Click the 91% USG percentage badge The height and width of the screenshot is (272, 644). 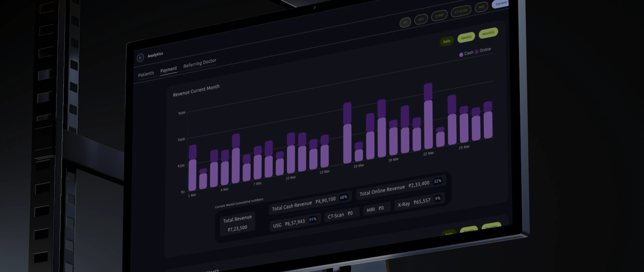click(x=313, y=219)
